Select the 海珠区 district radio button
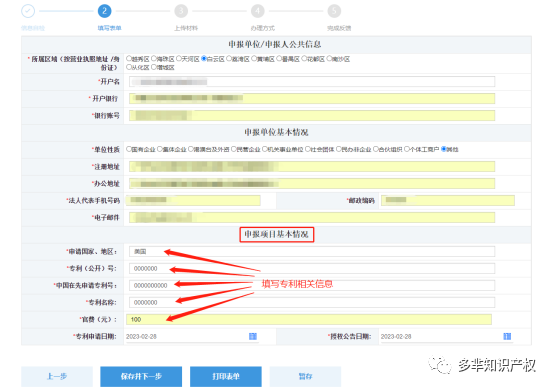 pos(154,59)
